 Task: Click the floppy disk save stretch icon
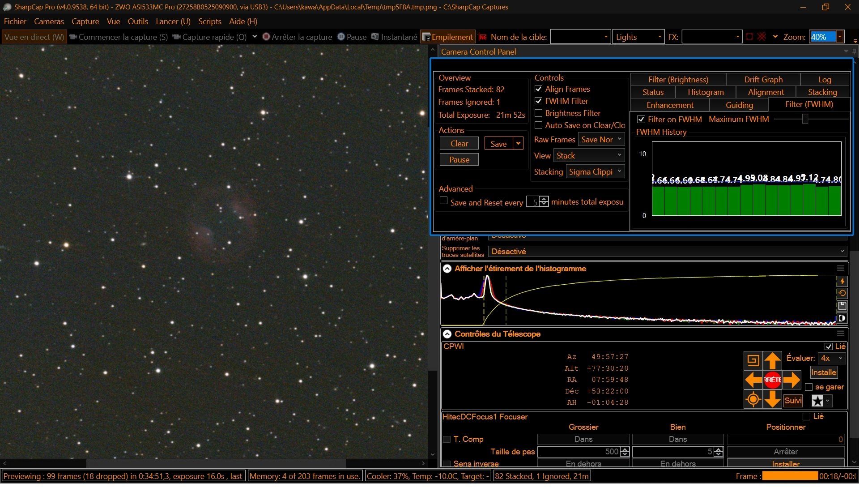pos(842,306)
